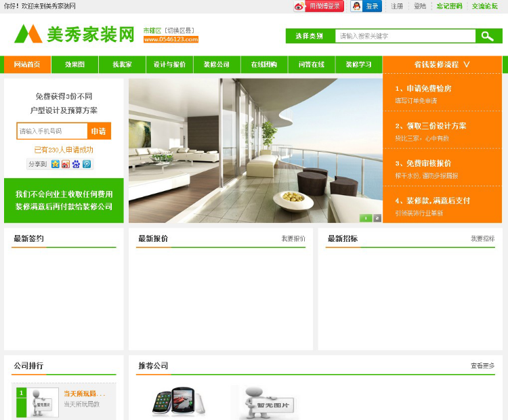508x420 pixels.
Task: Click the 暂无图片 placeholder in 推荐公司
Action: pos(269,403)
